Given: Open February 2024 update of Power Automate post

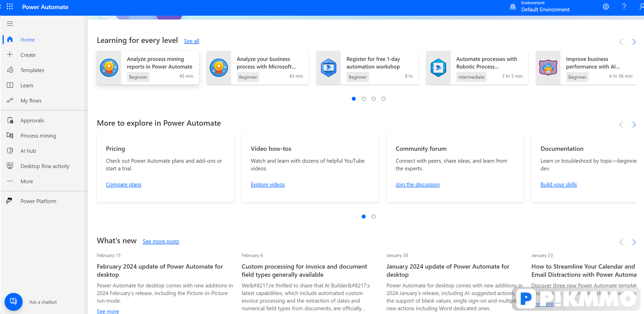Looking at the screenshot, I should (x=160, y=270).
